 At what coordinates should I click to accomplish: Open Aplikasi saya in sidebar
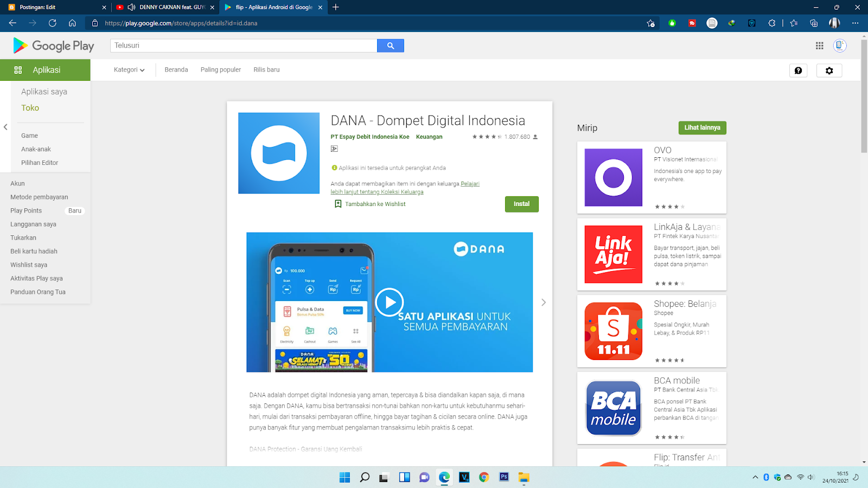(x=44, y=92)
